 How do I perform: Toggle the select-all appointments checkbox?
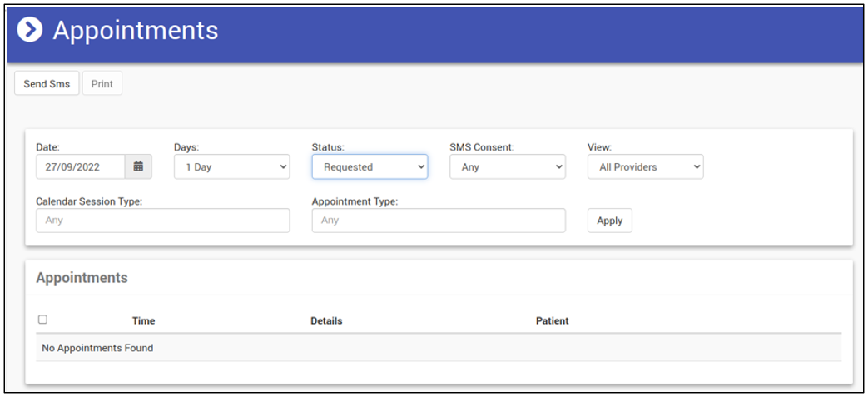(x=43, y=320)
